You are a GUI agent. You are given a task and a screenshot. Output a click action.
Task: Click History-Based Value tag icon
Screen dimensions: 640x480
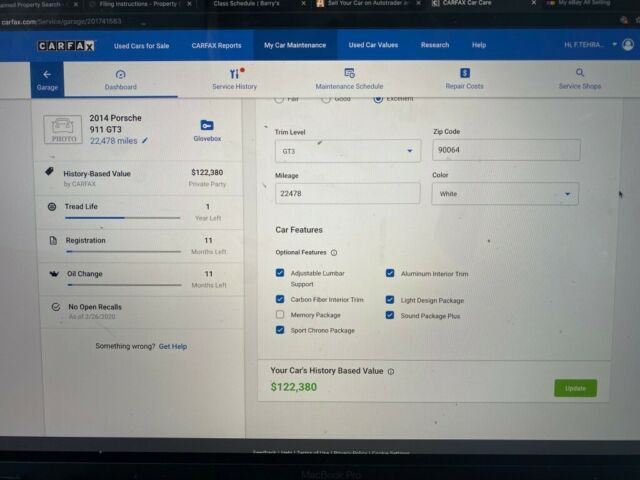(49, 171)
